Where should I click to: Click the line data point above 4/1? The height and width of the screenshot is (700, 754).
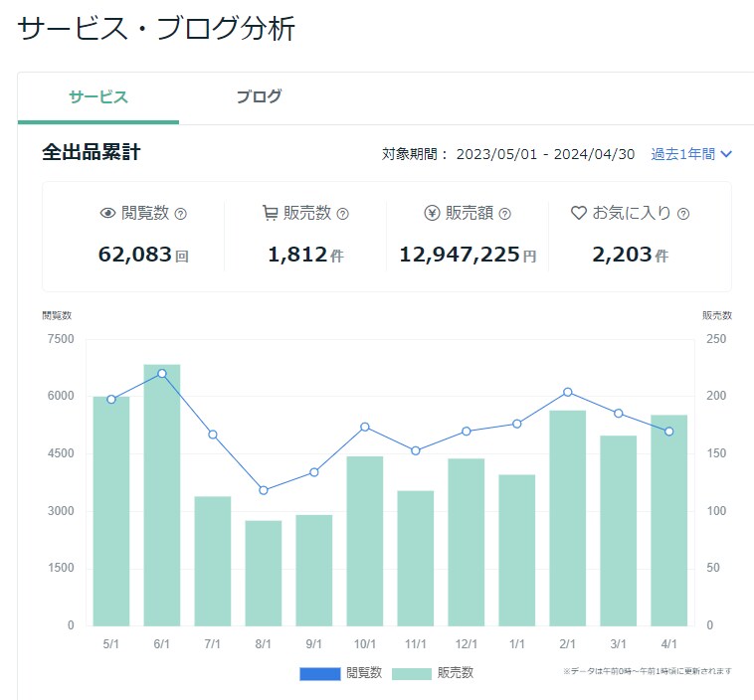click(669, 432)
